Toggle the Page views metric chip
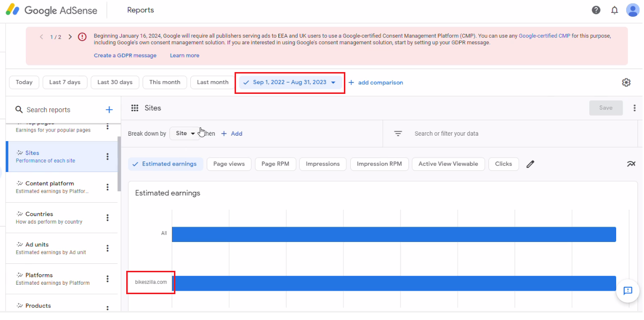 (x=229, y=164)
